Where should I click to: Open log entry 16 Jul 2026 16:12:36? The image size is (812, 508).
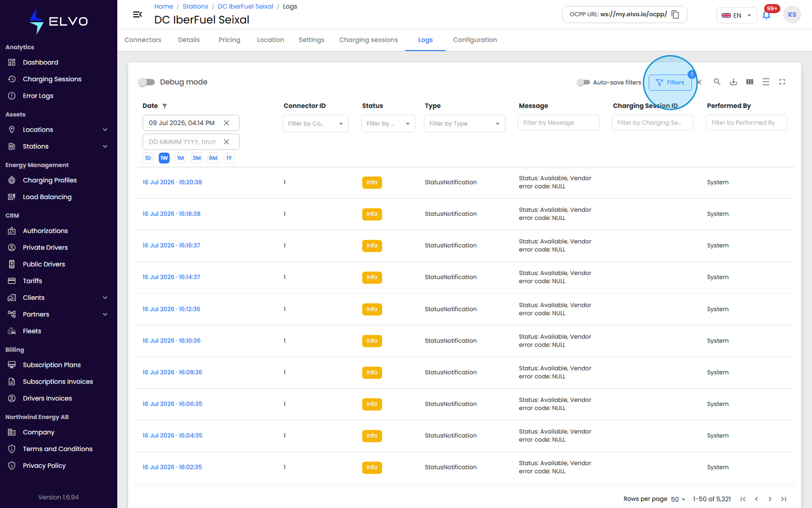pyautogui.click(x=171, y=309)
